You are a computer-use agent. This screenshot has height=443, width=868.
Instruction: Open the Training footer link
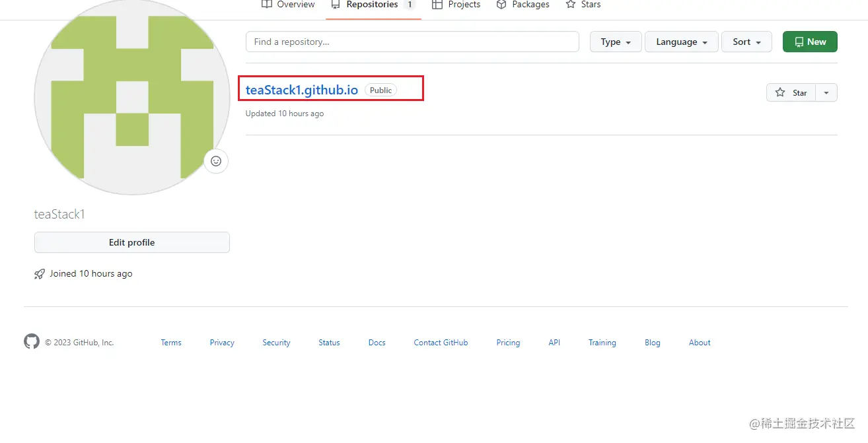click(x=602, y=343)
